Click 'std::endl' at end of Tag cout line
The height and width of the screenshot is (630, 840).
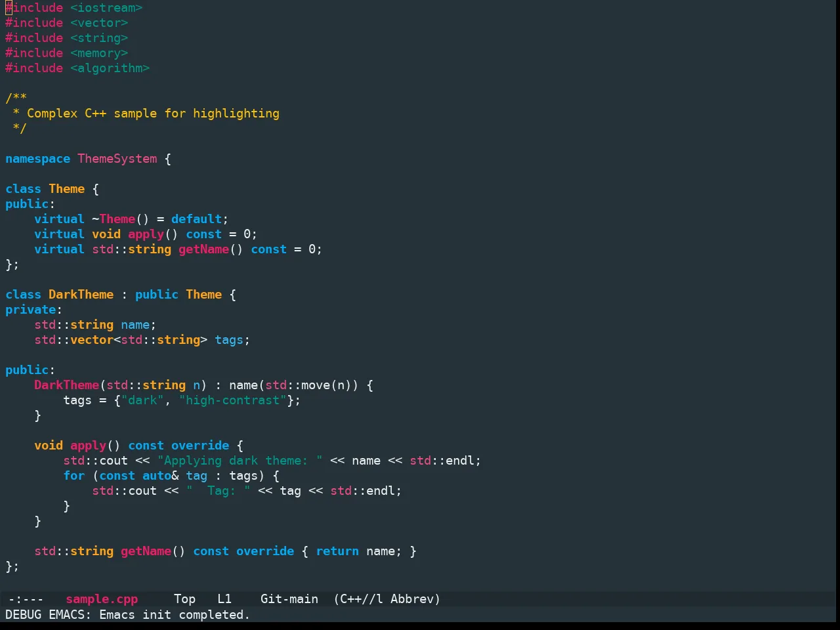click(x=363, y=491)
